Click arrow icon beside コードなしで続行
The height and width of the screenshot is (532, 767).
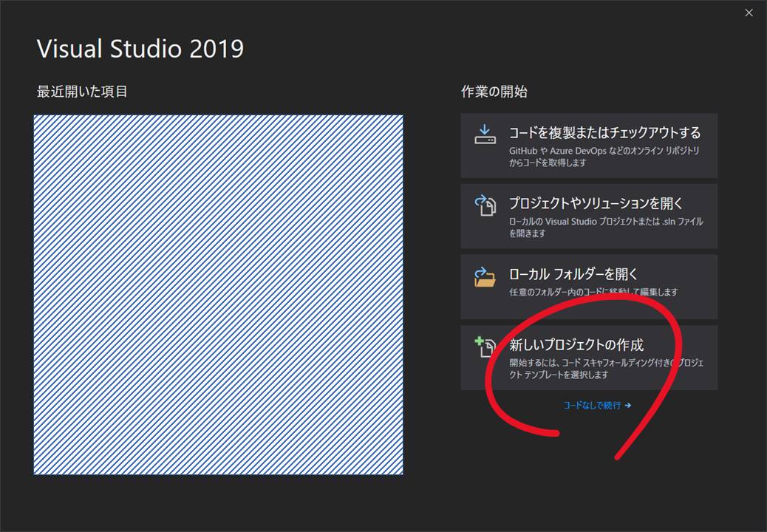627,406
